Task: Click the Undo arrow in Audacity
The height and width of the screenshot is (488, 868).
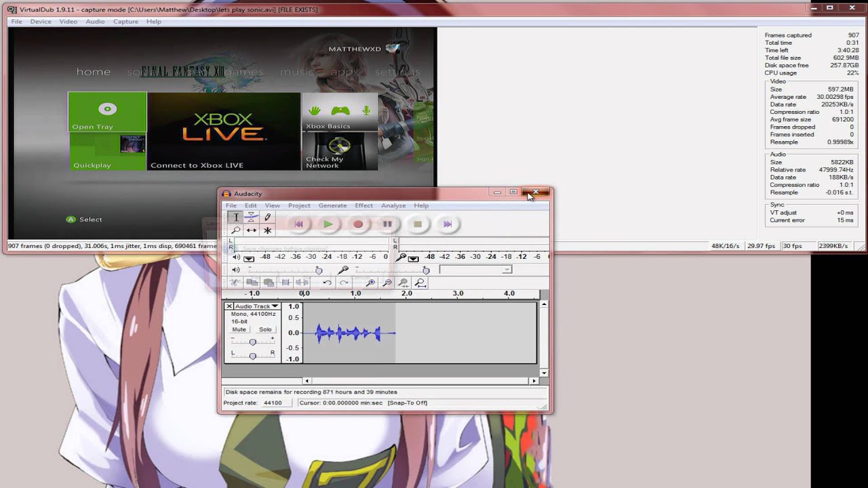Action: click(x=327, y=283)
